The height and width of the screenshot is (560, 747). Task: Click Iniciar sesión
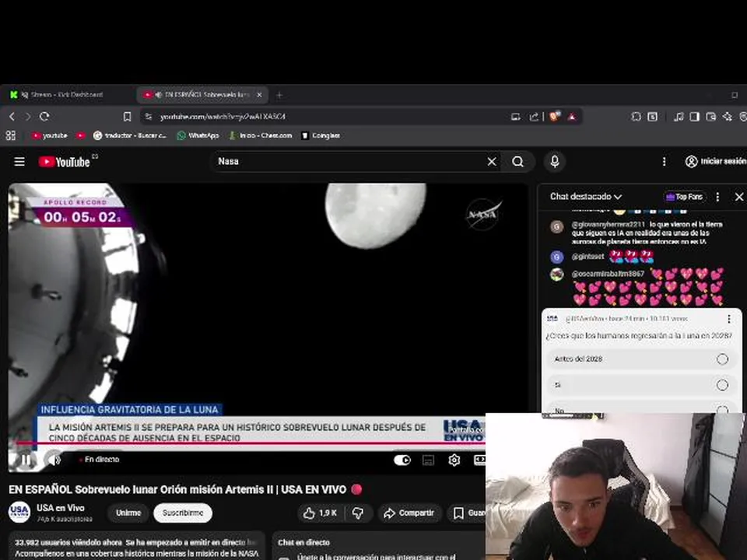716,162
